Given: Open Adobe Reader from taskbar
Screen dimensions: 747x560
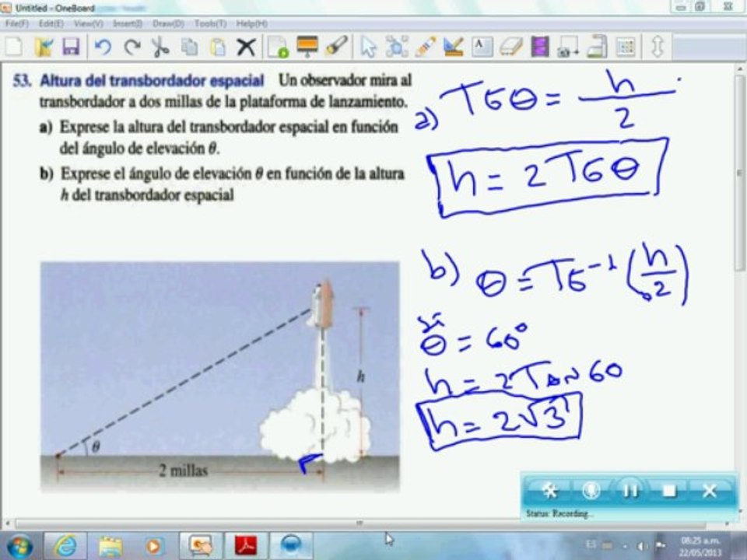Looking at the screenshot, I should pyautogui.click(x=245, y=546).
